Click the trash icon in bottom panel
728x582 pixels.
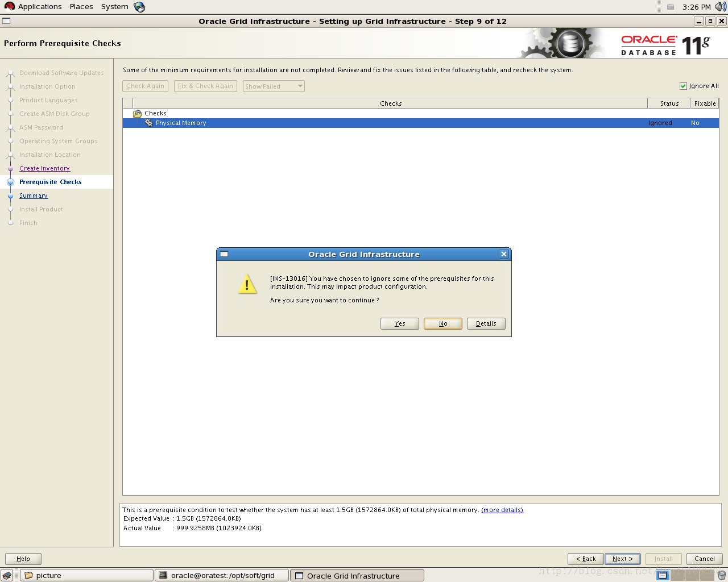coord(721,575)
